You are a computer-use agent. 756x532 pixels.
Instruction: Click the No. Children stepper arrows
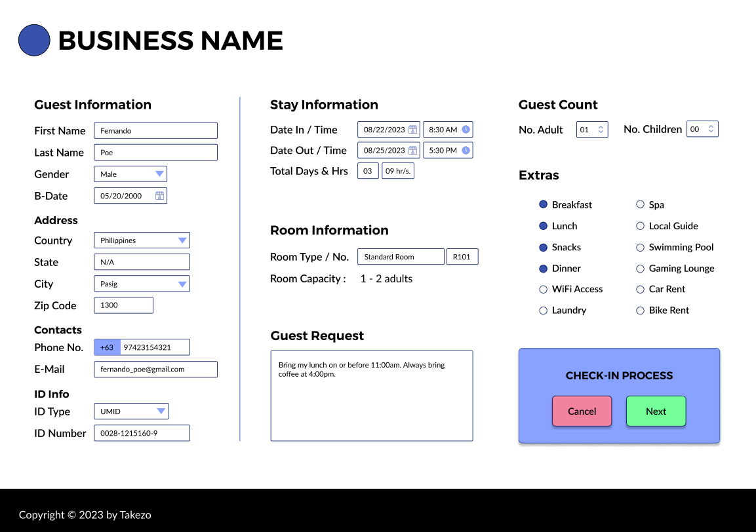[x=711, y=128]
